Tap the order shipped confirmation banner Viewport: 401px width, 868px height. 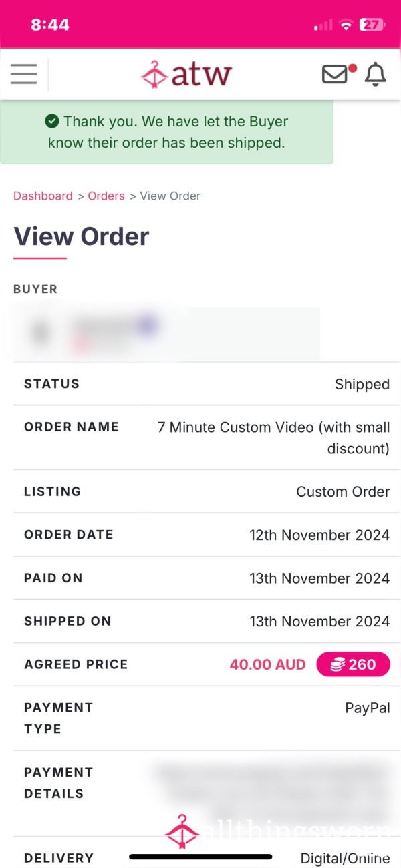click(x=166, y=132)
